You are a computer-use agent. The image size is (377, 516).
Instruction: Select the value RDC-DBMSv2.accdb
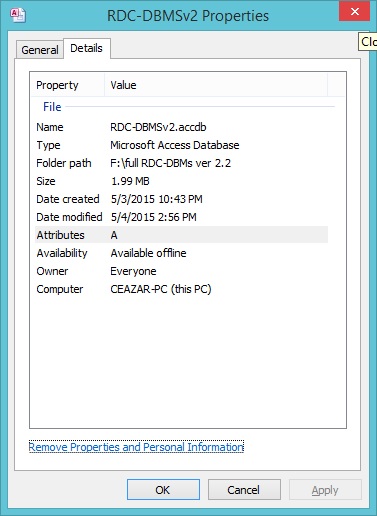coord(158,127)
